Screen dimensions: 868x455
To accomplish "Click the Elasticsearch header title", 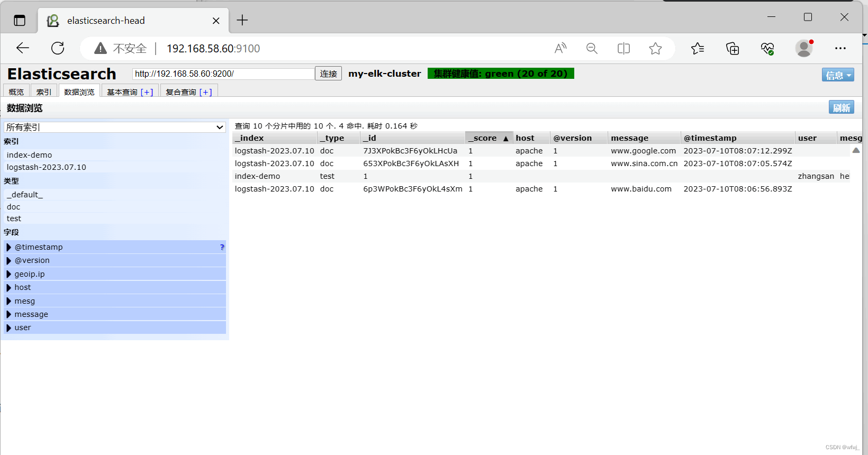I will pos(61,74).
